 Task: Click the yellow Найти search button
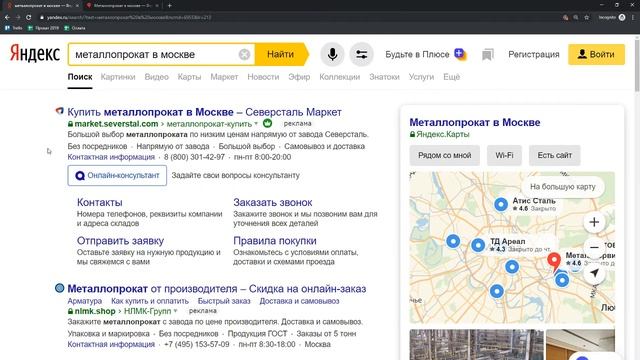281,54
